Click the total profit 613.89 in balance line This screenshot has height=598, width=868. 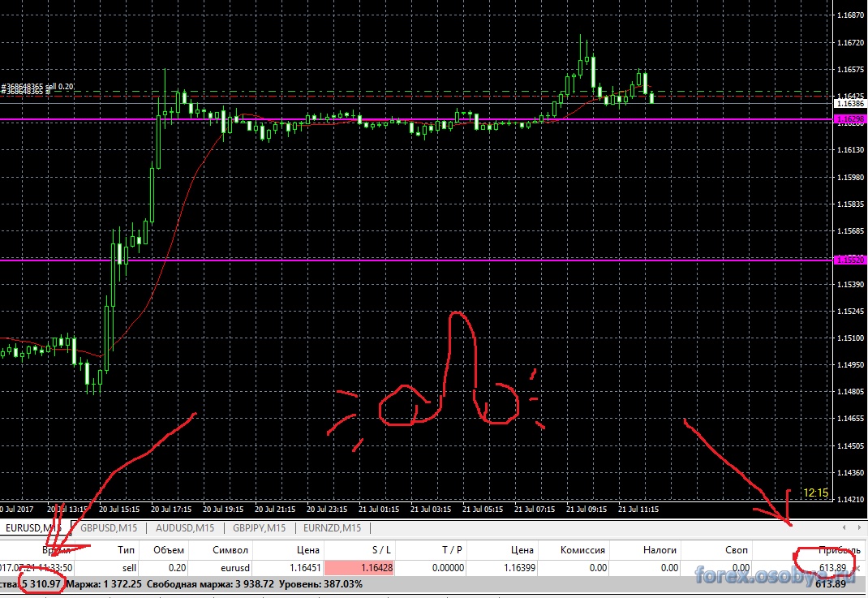click(x=831, y=584)
